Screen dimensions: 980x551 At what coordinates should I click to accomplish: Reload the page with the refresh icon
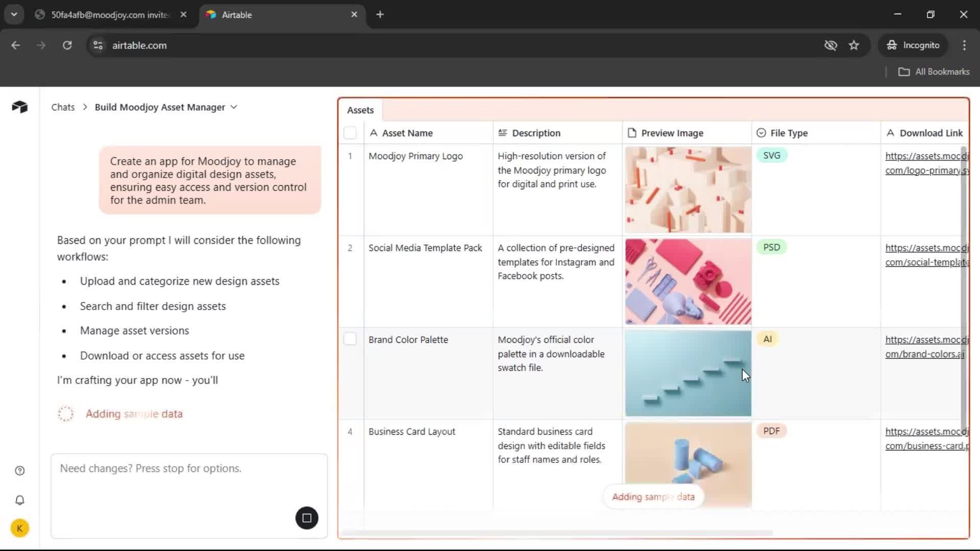[x=67, y=45]
